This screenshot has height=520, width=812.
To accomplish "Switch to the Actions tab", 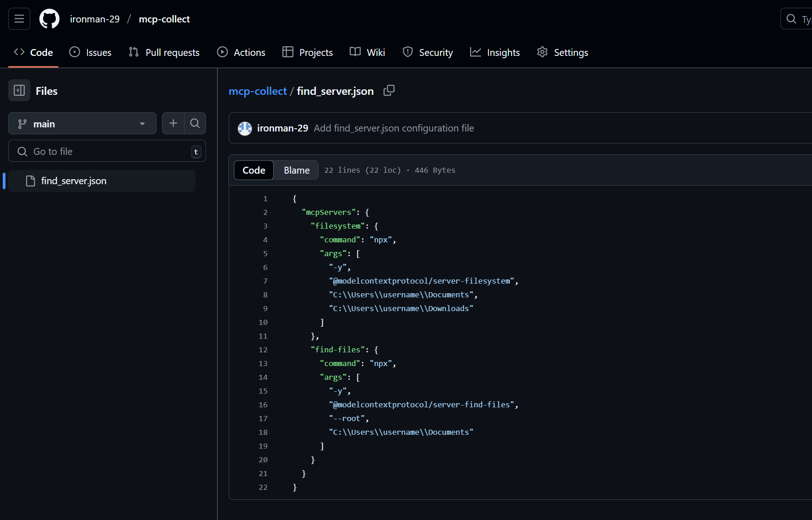I will click(x=241, y=52).
